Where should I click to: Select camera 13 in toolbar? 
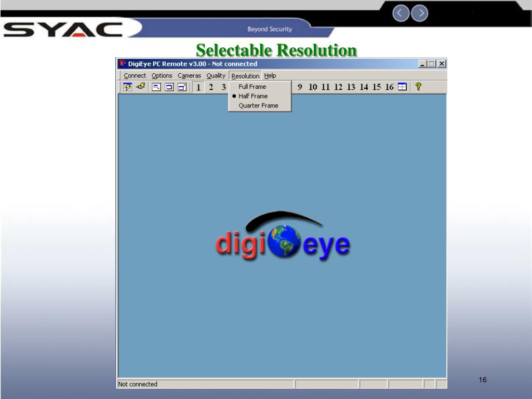pyautogui.click(x=351, y=87)
